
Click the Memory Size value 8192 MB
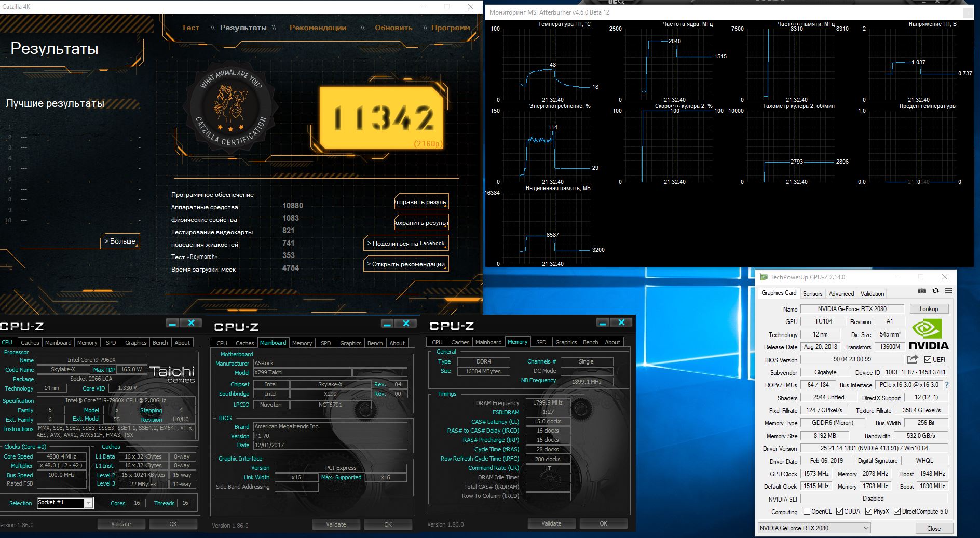[x=825, y=436]
